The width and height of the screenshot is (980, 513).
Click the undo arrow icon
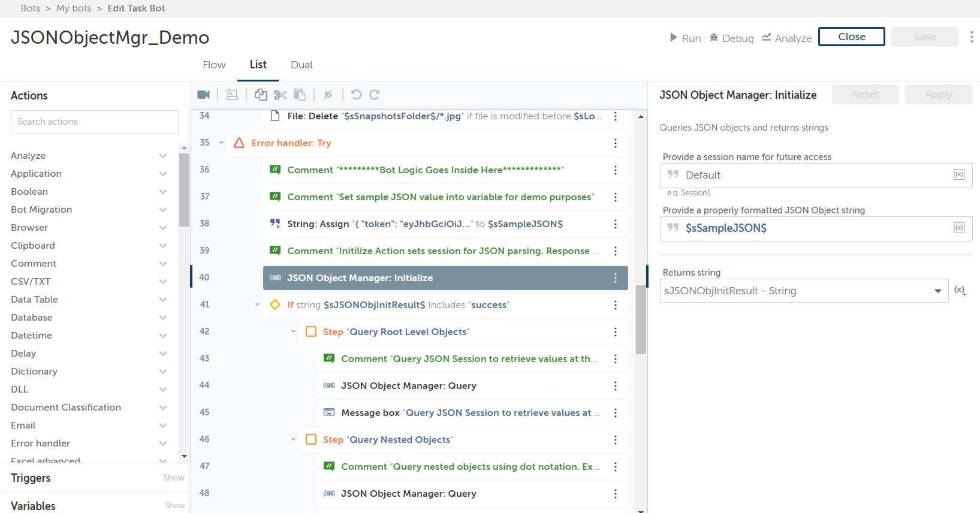pyautogui.click(x=356, y=95)
